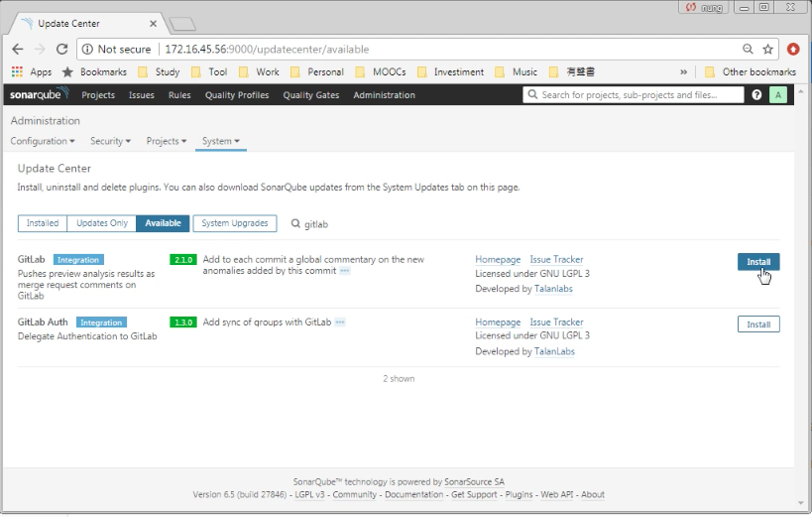812x517 pixels.
Task: Click the GitLab version 2.1.0 badge
Action: pyautogui.click(x=183, y=260)
